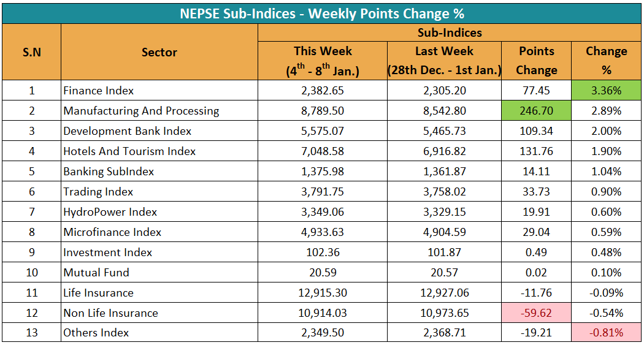Select the 'Sector' column header
Screen dimensions: 644x345
point(159,52)
